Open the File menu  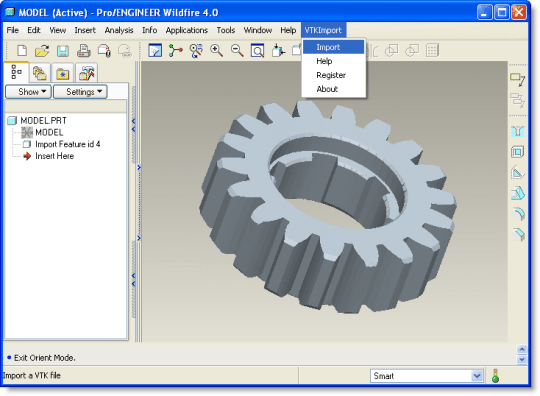click(13, 30)
